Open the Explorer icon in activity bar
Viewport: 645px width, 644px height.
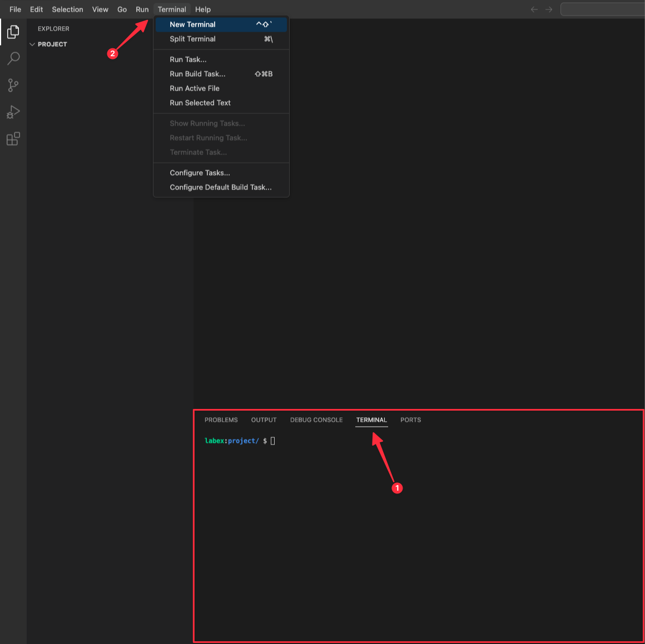pos(13,32)
